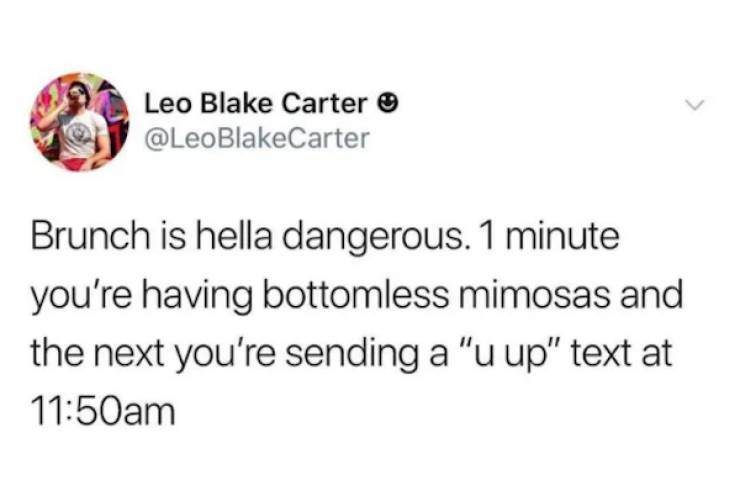Click the white shirt in the avatar photo
This screenshot has width=740, height=501.
coord(83,133)
